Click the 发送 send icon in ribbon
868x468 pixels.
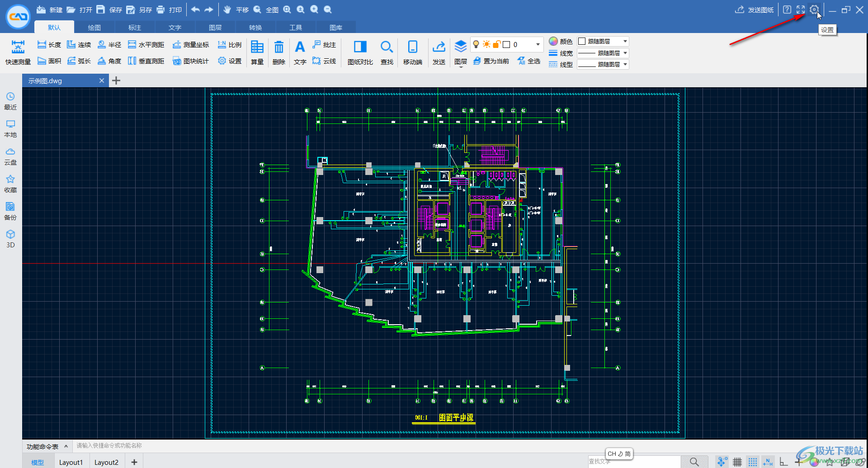[439, 52]
